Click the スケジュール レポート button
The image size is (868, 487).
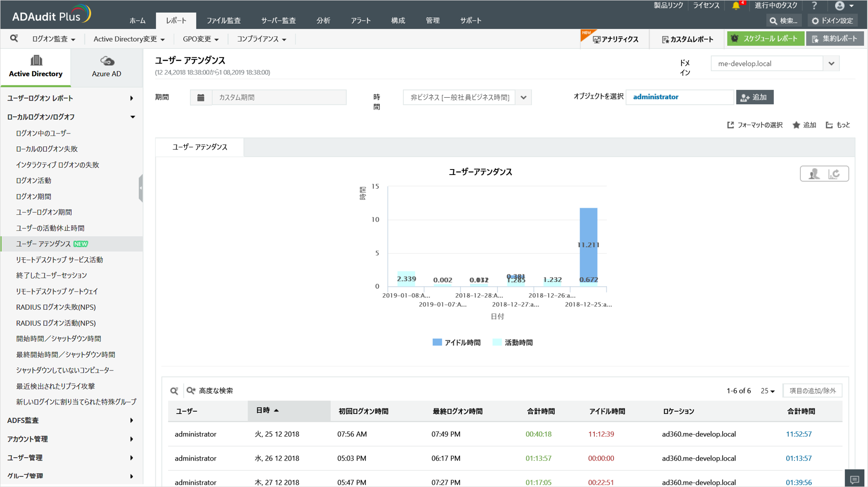click(766, 39)
